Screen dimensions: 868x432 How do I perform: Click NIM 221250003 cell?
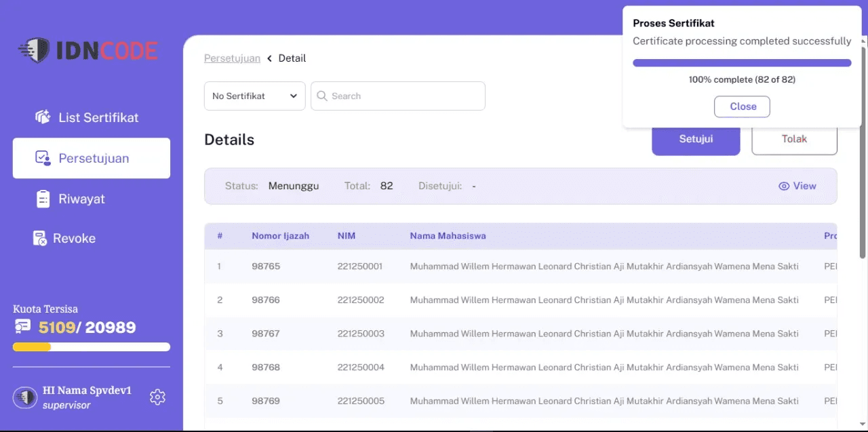pyautogui.click(x=361, y=334)
